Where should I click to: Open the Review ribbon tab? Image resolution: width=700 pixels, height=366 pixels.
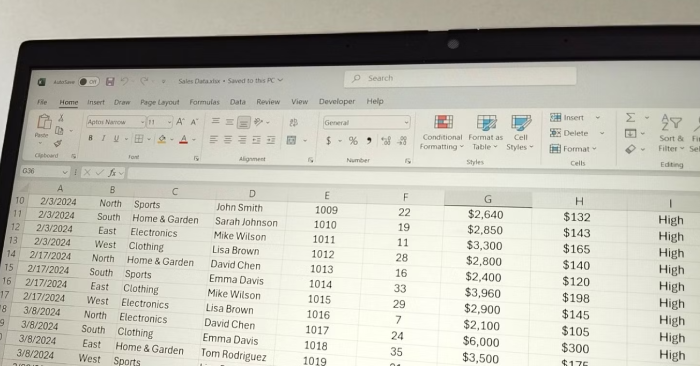(x=268, y=102)
